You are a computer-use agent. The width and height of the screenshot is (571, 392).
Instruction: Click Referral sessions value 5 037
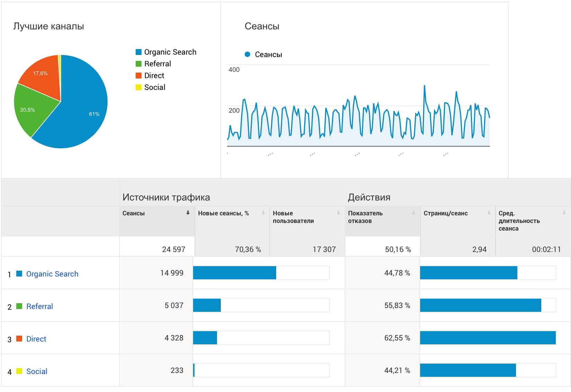(x=174, y=306)
